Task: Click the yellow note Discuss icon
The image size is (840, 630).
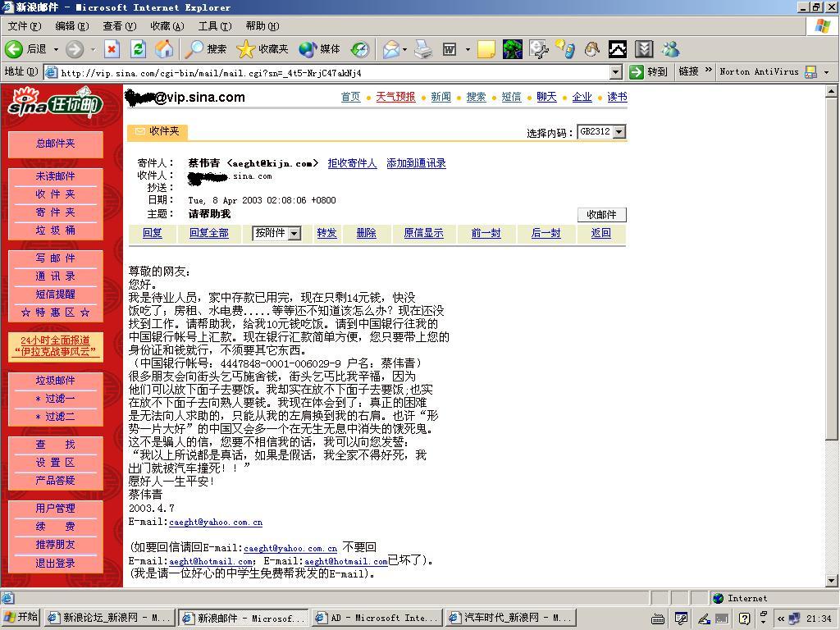Action: tap(486, 49)
